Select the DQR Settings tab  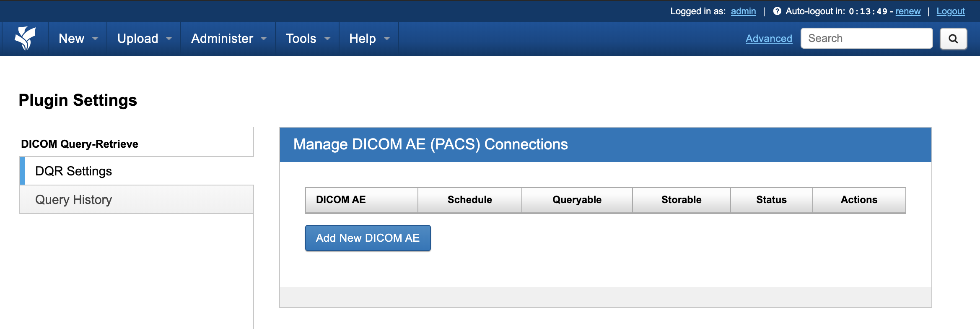point(74,171)
